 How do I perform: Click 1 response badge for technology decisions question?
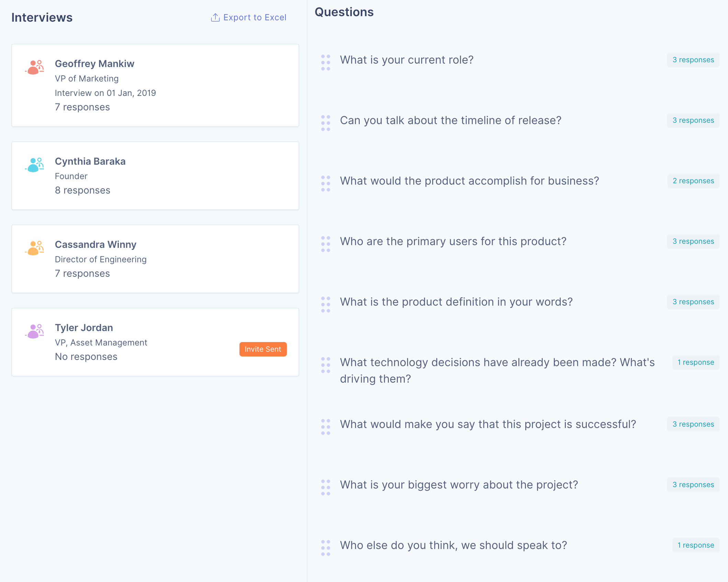(x=695, y=362)
